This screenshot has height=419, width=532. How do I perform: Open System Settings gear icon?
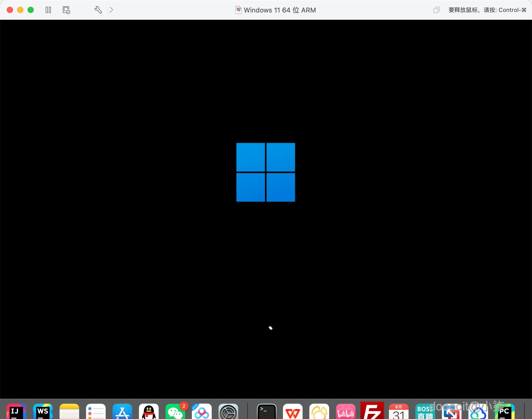point(228,411)
